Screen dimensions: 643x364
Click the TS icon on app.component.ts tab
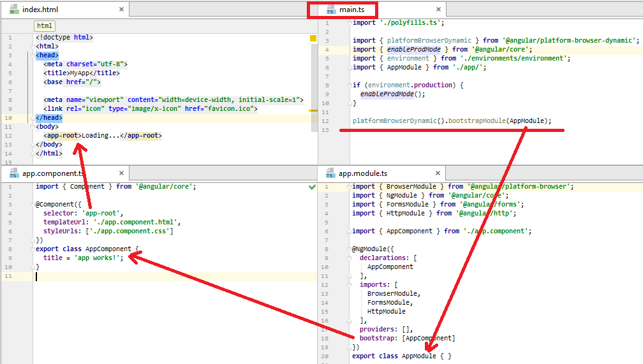[x=13, y=173]
